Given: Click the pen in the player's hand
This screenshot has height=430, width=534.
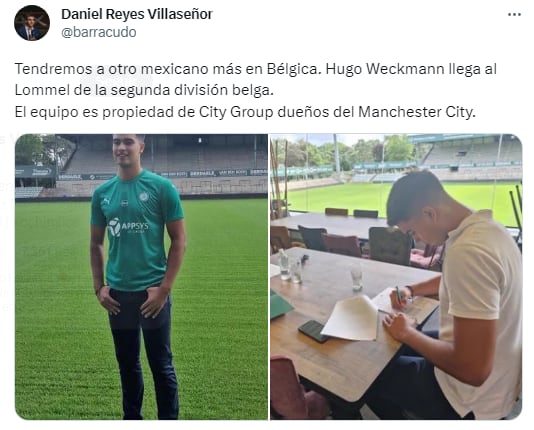Looking at the screenshot, I should (399, 294).
